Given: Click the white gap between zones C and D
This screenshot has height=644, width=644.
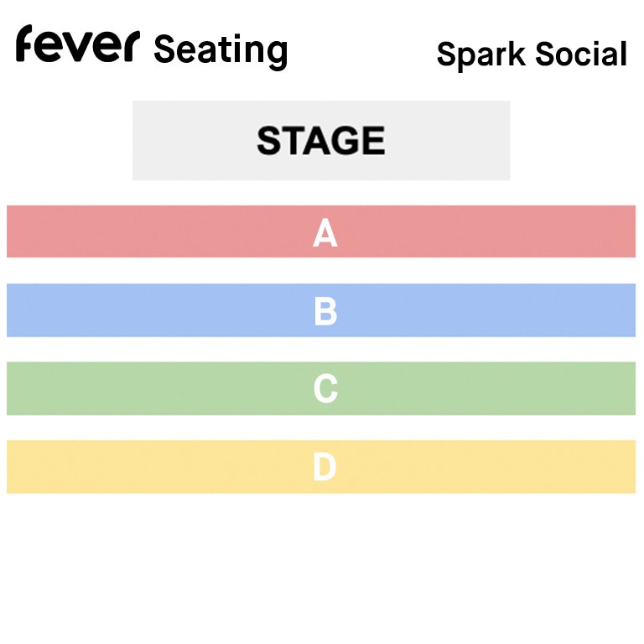Looking at the screenshot, I should (x=321, y=428).
